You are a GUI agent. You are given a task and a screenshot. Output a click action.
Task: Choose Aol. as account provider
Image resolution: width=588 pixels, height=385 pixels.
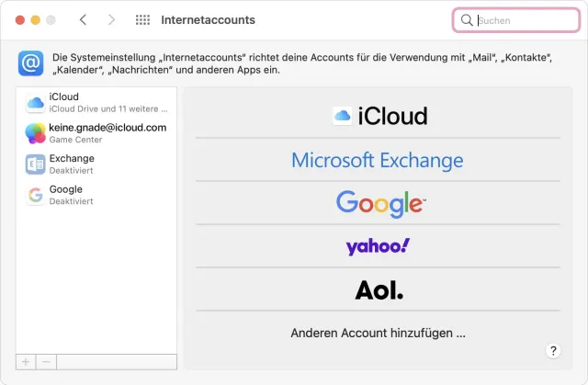(379, 290)
